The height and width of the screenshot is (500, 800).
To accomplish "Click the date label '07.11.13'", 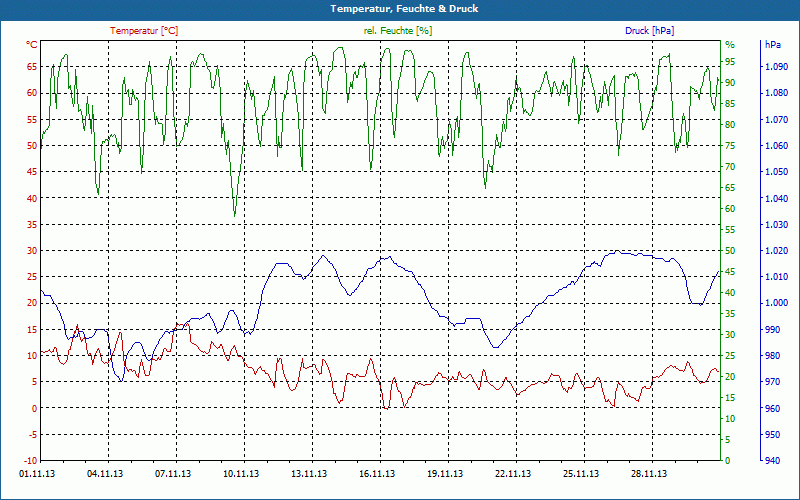I will click(x=173, y=474).
